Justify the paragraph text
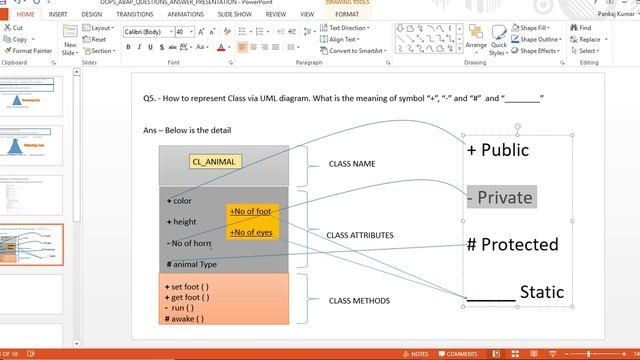 click(x=276, y=47)
